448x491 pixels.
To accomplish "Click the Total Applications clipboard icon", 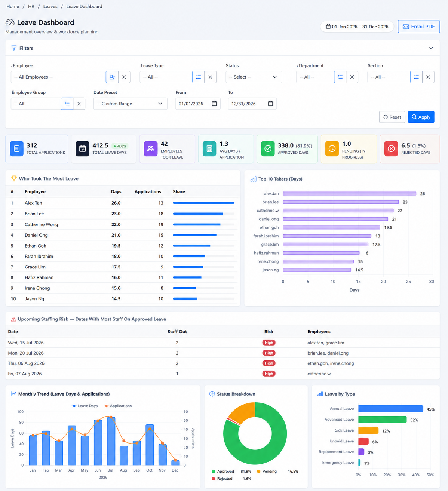I will [x=16, y=148].
